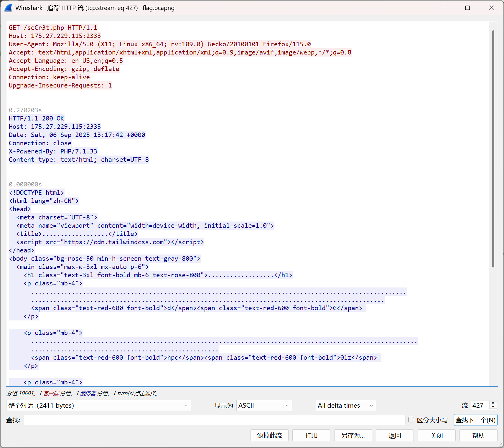The height and width of the screenshot is (448, 504).
Task: Click the '<html lang="zh-CN">' line
Action: [44, 201]
